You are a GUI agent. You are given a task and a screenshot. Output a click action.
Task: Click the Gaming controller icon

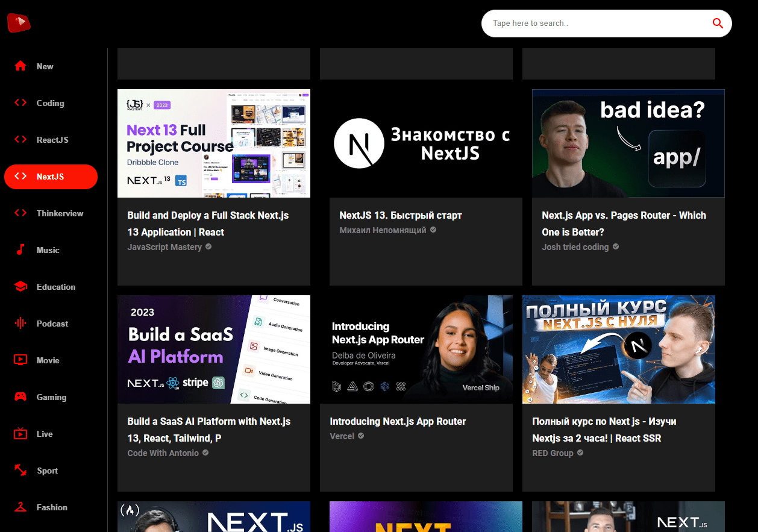coord(20,397)
